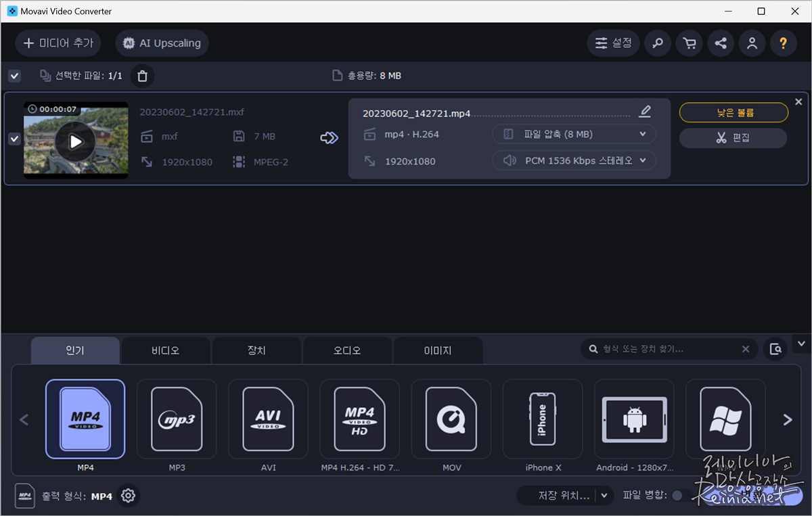Show previous format presets with left arrow

point(24,420)
